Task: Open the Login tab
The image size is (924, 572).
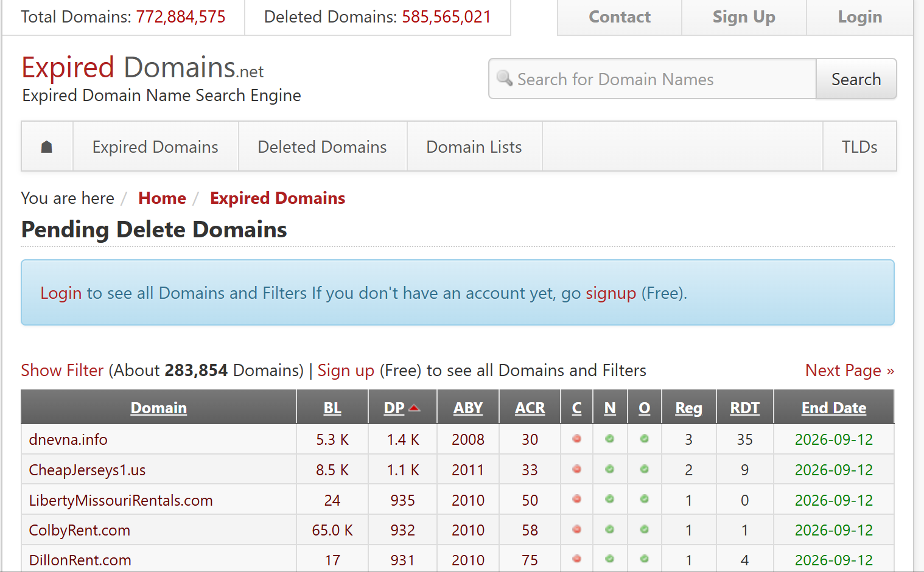Action: [x=859, y=17]
